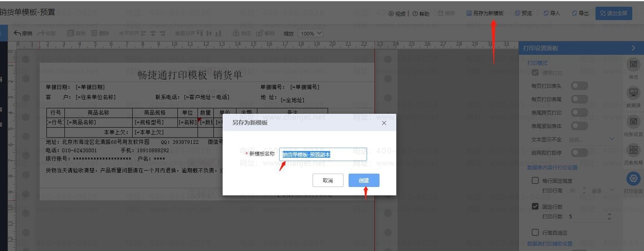
Task: Open the text overflow (文本显示不全) dropdown
Action: (592, 139)
